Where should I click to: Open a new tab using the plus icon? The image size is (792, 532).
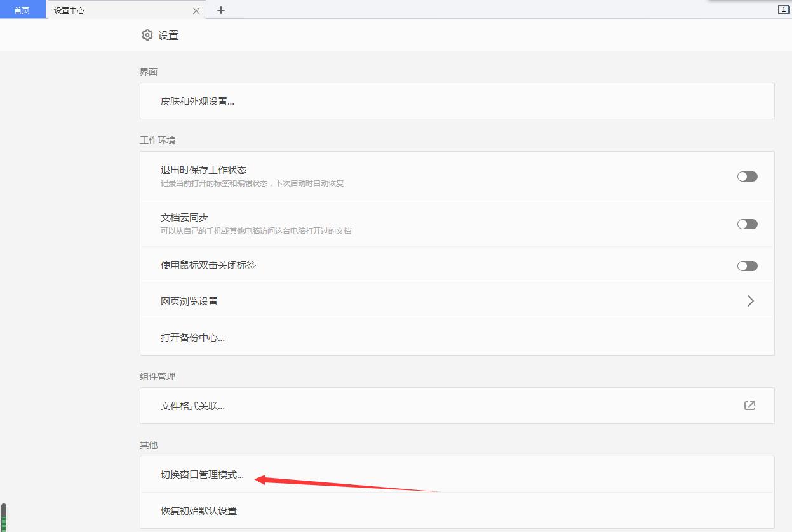coord(220,10)
